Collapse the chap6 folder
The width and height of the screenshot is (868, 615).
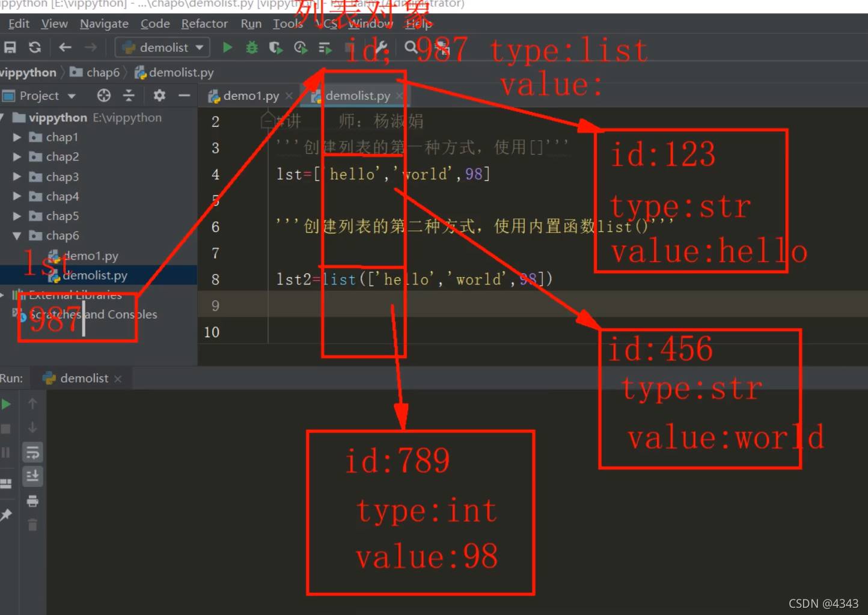pos(17,236)
